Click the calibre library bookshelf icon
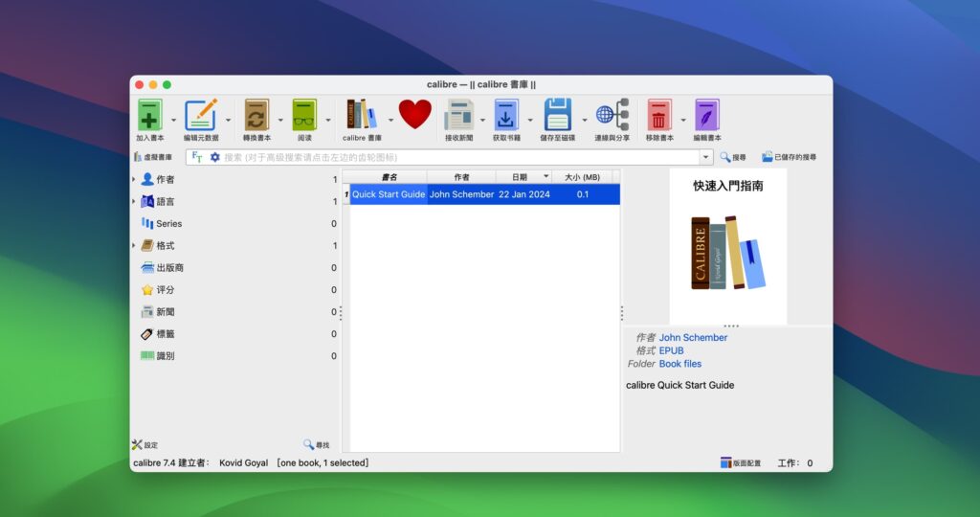Image resolution: width=980 pixels, height=517 pixels. (x=362, y=114)
